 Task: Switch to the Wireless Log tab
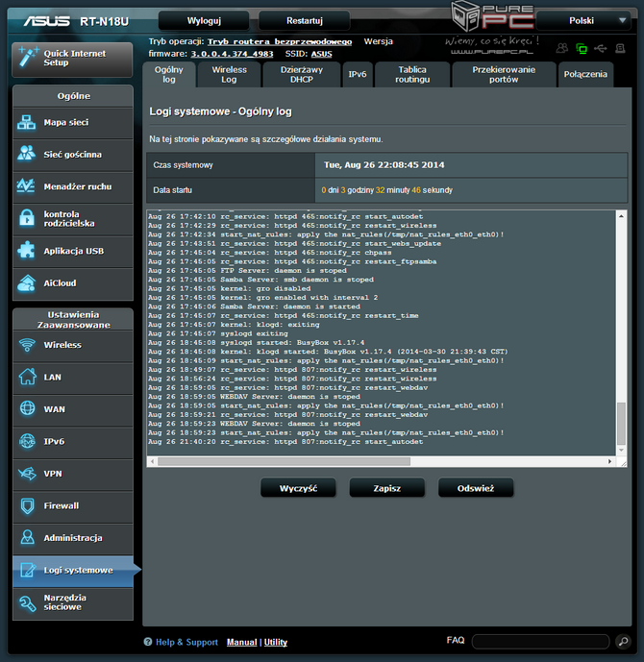pos(229,74)
